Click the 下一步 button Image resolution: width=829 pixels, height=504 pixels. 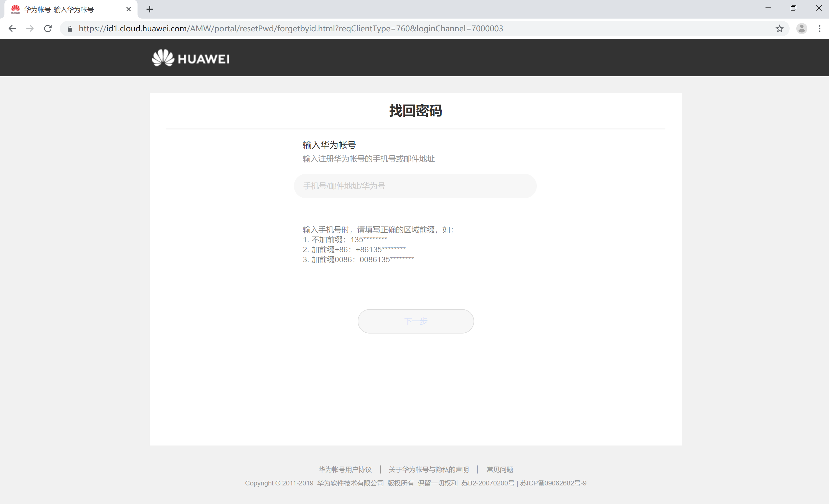[x=416, y=321]
